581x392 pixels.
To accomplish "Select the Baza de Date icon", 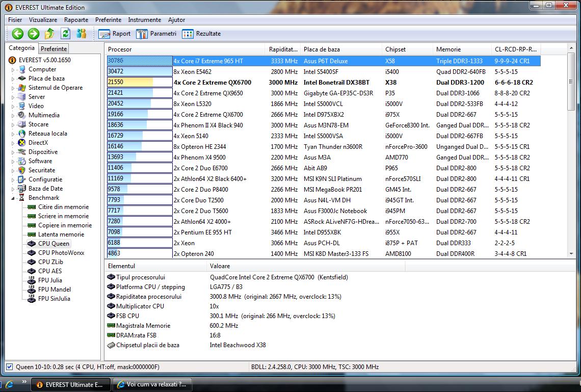I will pos(22,189).
